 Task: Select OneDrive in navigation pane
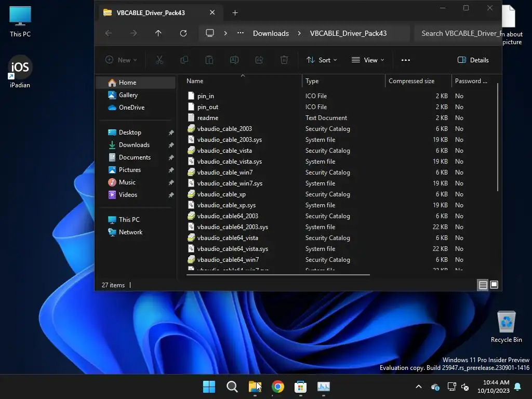pyautogui.click(x=137, y=108)
